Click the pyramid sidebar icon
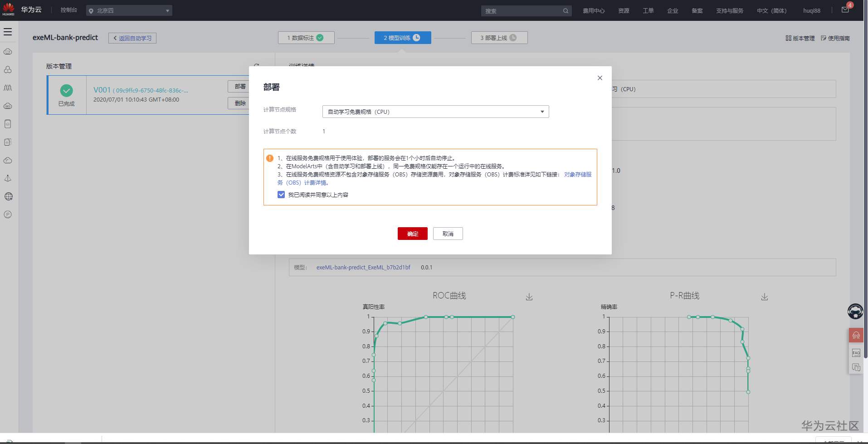The width and height of the screenshot is (868, 444). coord(8,178)
